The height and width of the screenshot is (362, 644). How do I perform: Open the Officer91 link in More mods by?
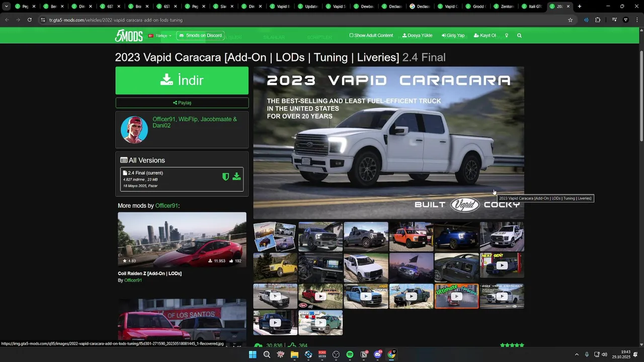tap(167, 206)
